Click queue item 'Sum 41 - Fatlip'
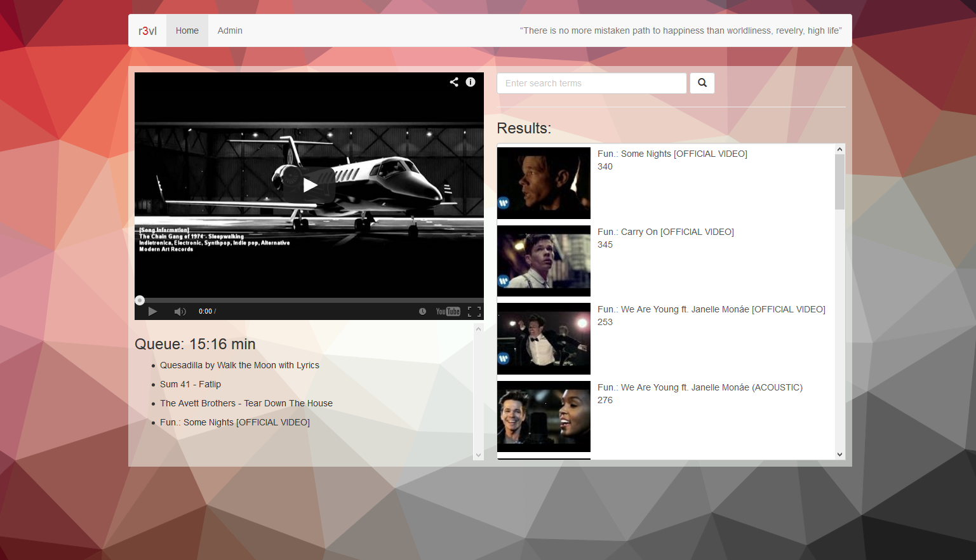This screenshot has width=976, height=560. (x=191, y=384)
